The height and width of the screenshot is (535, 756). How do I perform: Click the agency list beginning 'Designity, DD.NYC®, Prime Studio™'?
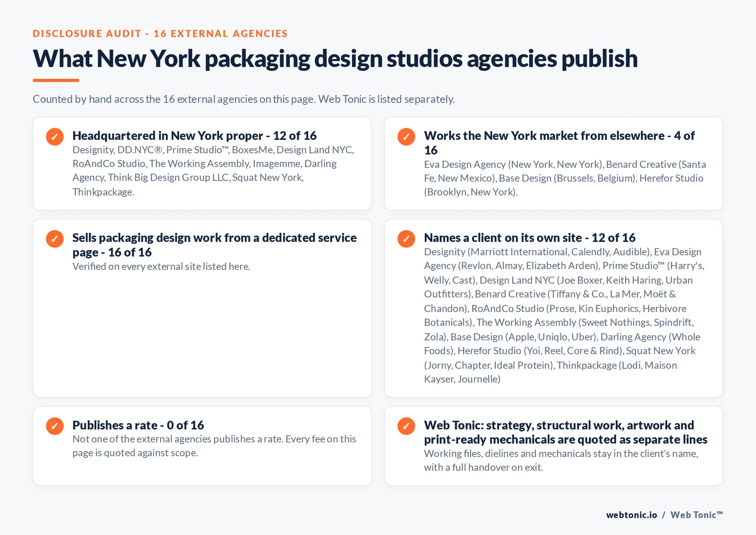[213, 171]
